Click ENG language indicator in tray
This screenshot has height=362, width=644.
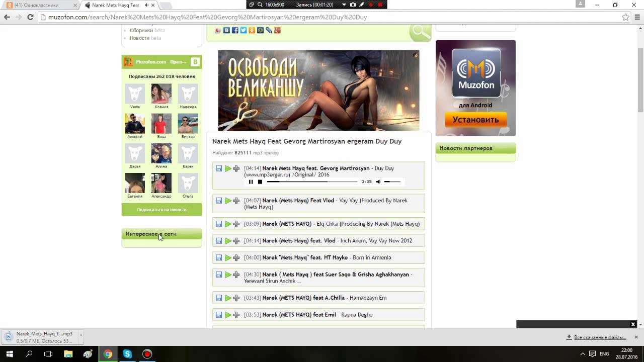[605, 354]
